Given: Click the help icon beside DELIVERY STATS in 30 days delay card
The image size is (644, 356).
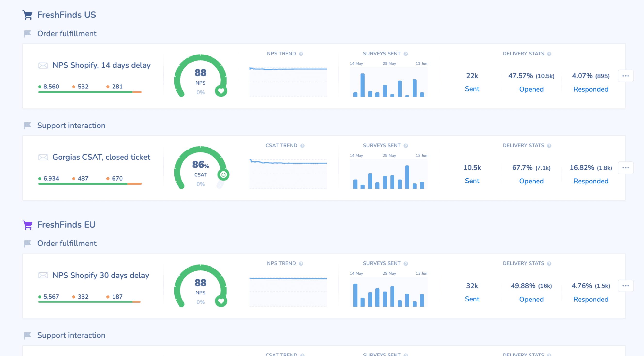Looking at the screenshot, I should point(549,264).
